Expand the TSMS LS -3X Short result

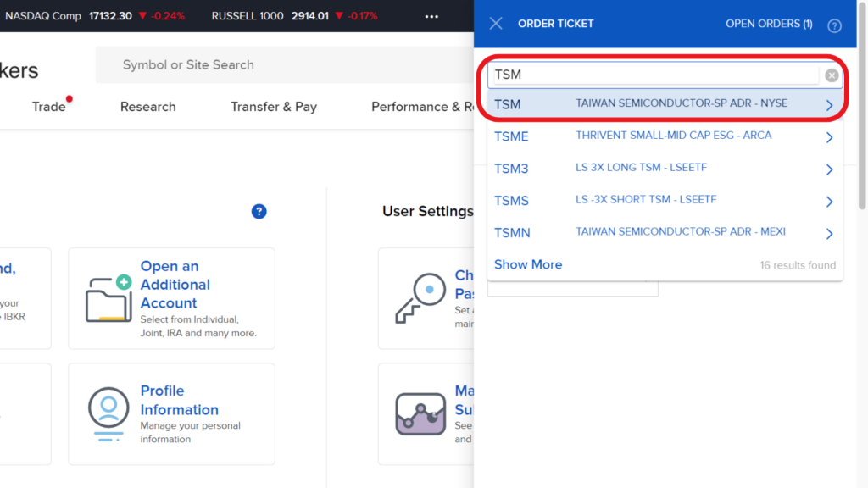tap(830, 201)
